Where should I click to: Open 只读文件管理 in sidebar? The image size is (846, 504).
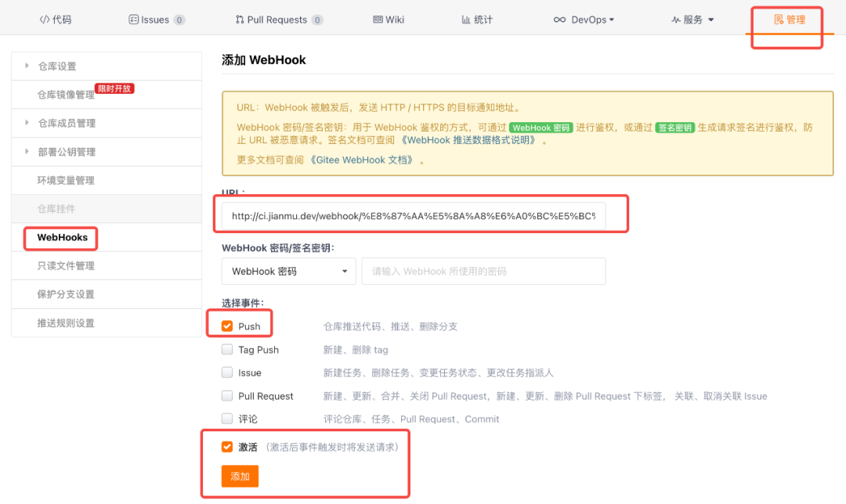[66, 266]
